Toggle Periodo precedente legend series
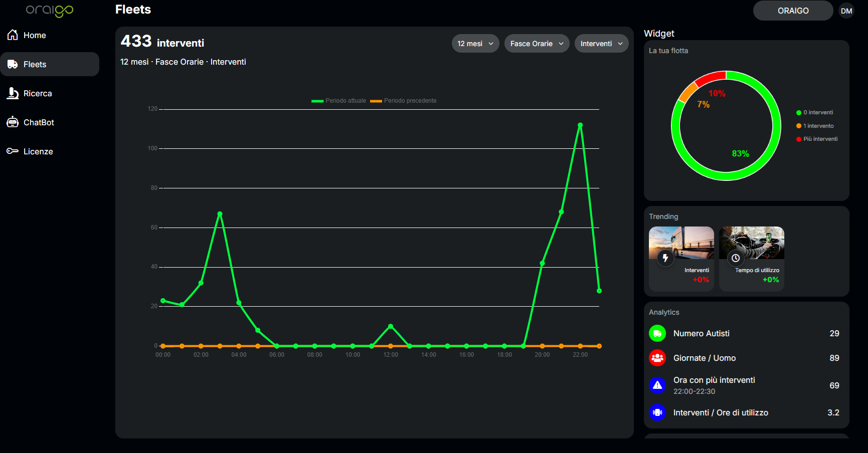Viewport: 868px width, 453px height. [404, 101]
